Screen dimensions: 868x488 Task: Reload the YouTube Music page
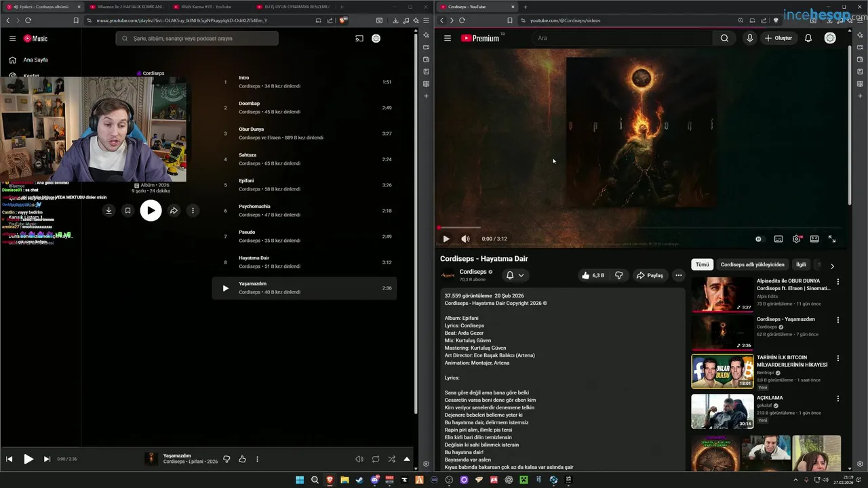click(28, 20)
